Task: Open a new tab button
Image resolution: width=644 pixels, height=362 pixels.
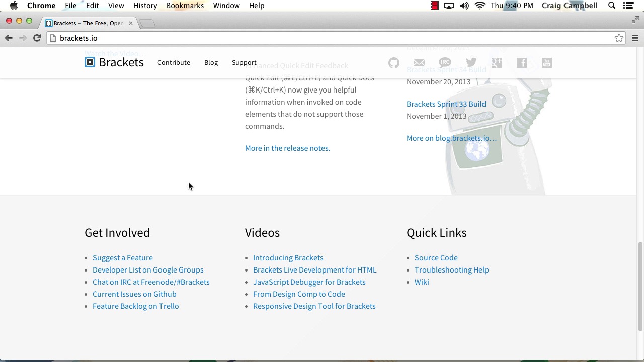Action: click(147, 23)
